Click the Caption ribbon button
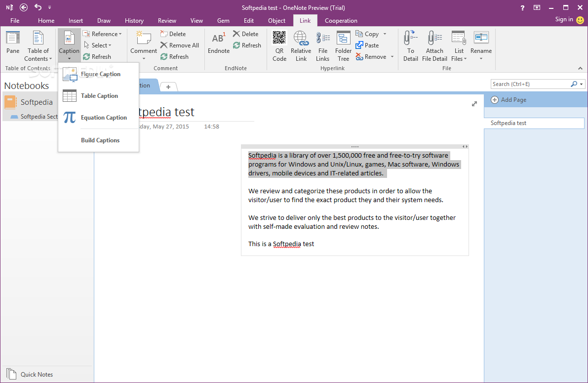Image resolution: width=588 pixels, height=383 pixels. coord(69,45)
